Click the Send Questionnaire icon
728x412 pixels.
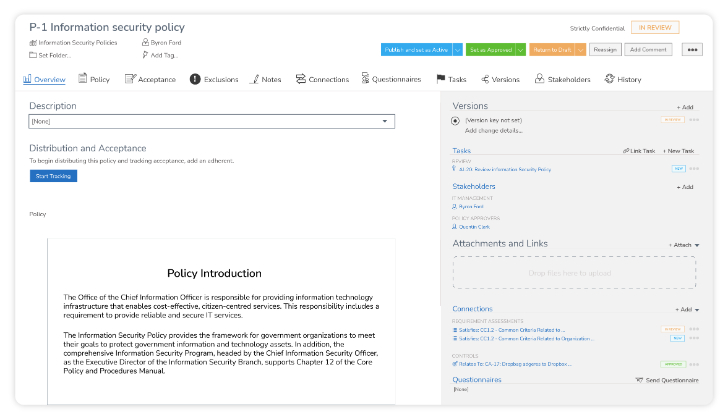[x=640, y=380]
